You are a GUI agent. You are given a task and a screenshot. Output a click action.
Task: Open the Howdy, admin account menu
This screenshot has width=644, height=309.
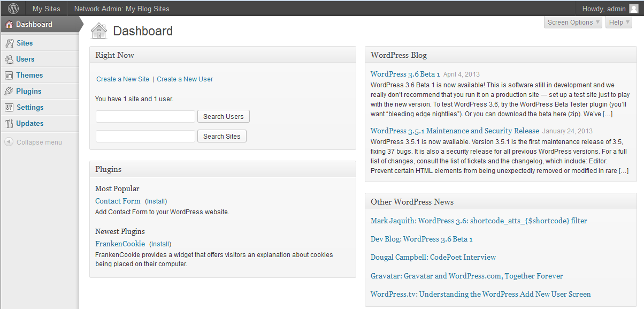pyautogui.click(x=610, y=9)
